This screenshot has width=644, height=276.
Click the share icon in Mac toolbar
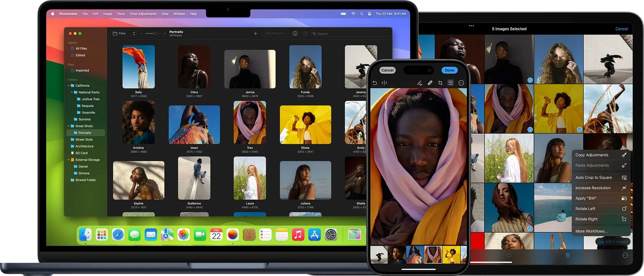pos(305,33)
